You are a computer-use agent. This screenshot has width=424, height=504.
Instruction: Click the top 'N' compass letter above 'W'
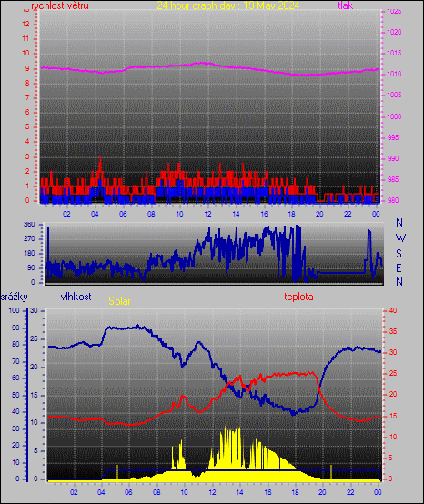point(399,222)
